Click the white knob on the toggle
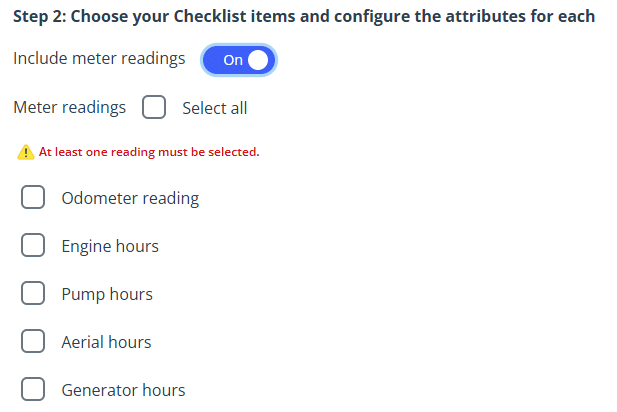Viewport: 617px width, 412px height. tap(259, 60)
